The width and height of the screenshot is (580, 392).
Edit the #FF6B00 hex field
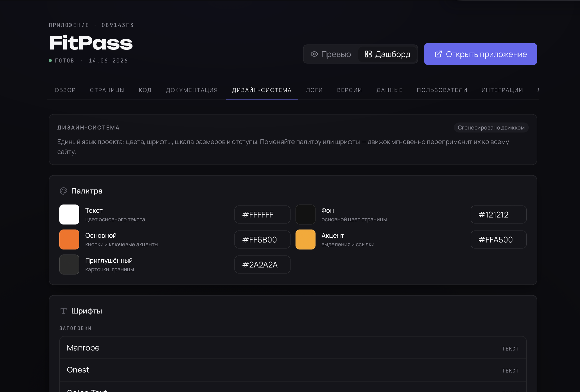point(262,239)
